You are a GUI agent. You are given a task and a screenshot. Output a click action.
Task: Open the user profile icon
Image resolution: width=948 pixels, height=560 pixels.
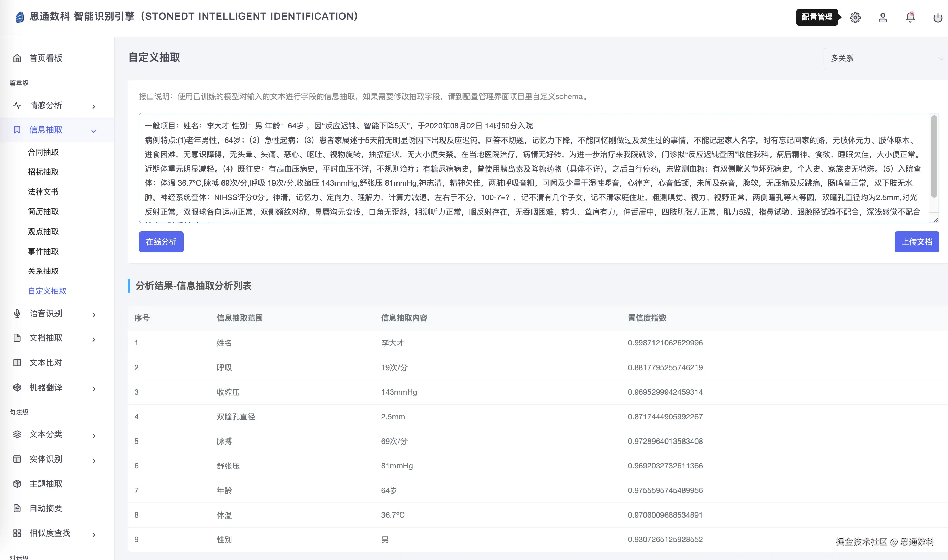click(883, 17)
